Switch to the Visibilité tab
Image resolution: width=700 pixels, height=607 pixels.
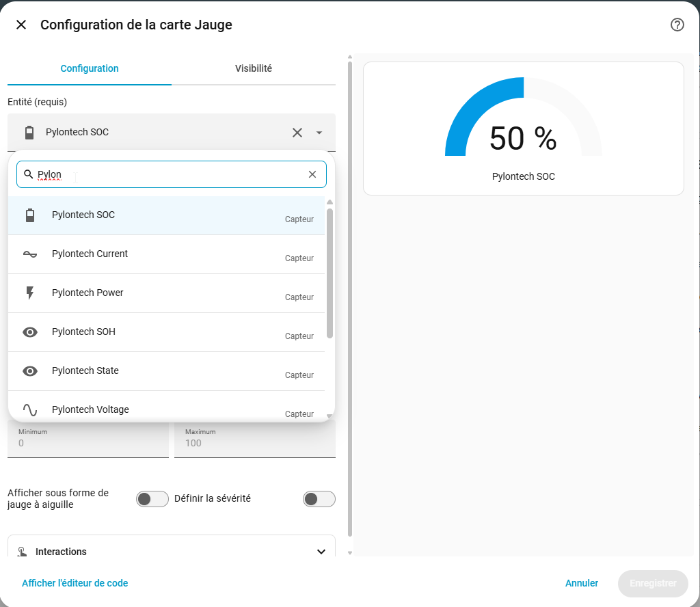point(253,69)
